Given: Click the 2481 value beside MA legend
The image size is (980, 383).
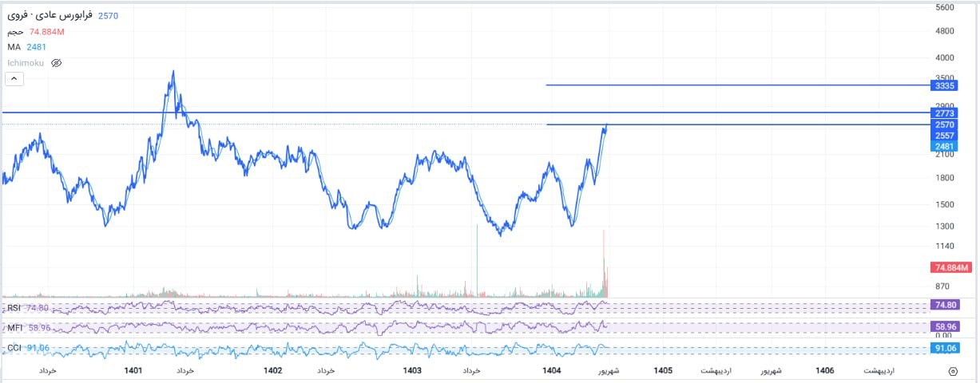Looking at the screenshot, I should (x=37, y=47).
